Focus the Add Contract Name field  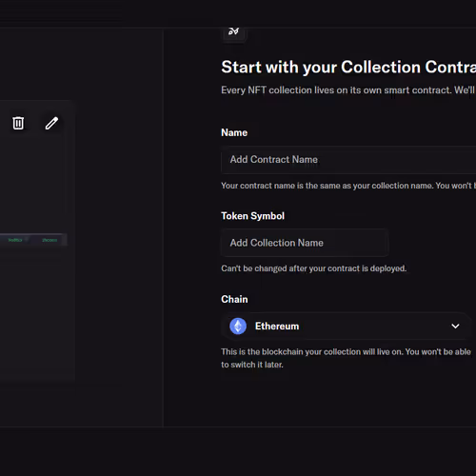point(348,160)
